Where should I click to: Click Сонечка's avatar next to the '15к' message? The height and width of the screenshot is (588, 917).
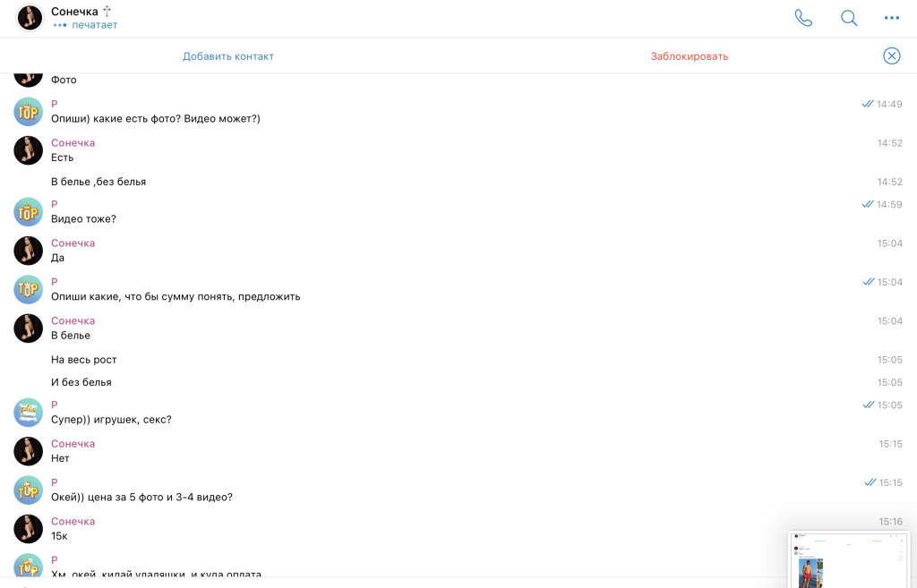29,529
